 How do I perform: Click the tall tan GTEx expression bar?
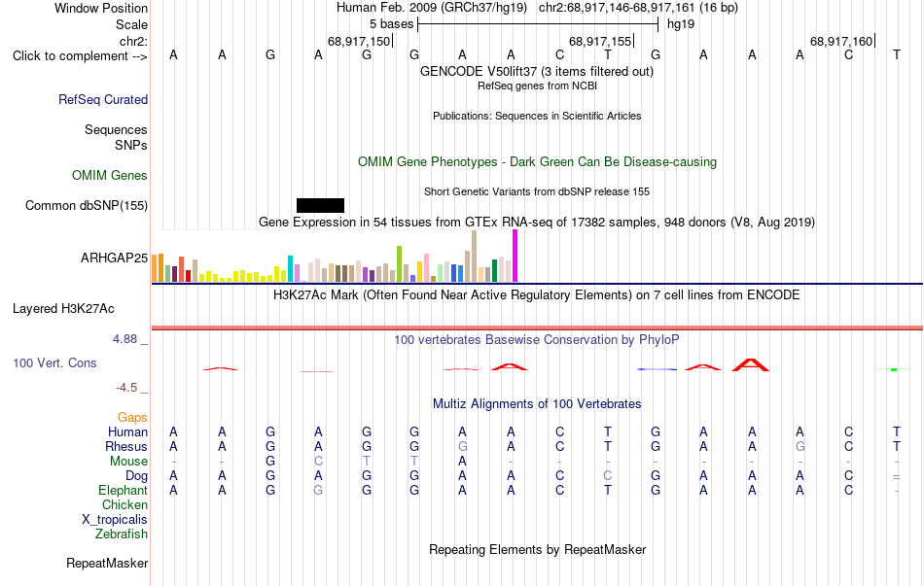(x=474, y=257)
